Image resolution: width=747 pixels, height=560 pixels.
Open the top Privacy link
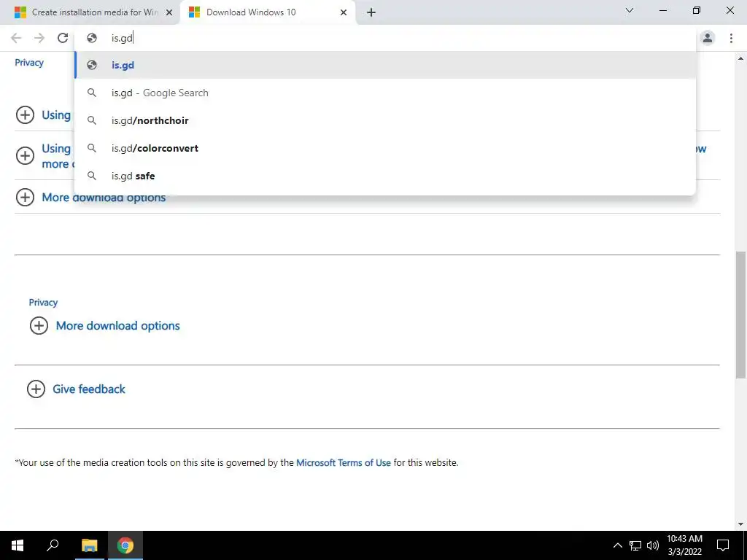point(29,63)
